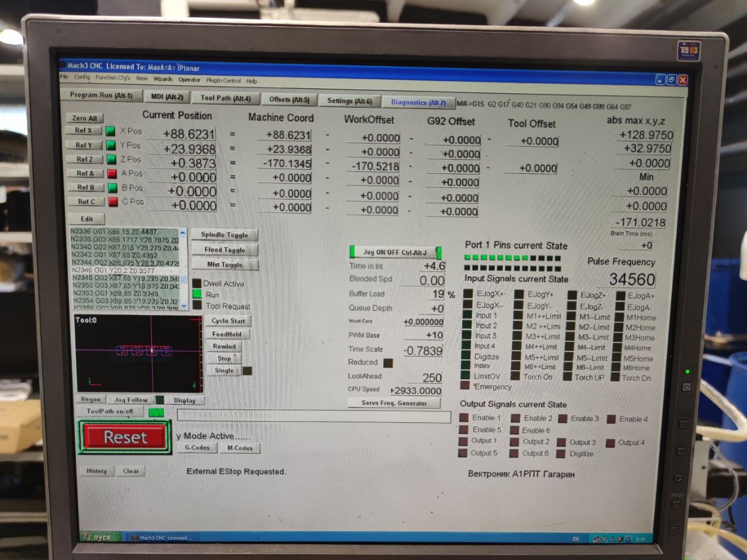Toggle the spindle with Spindle Toggle

(225, 235)
